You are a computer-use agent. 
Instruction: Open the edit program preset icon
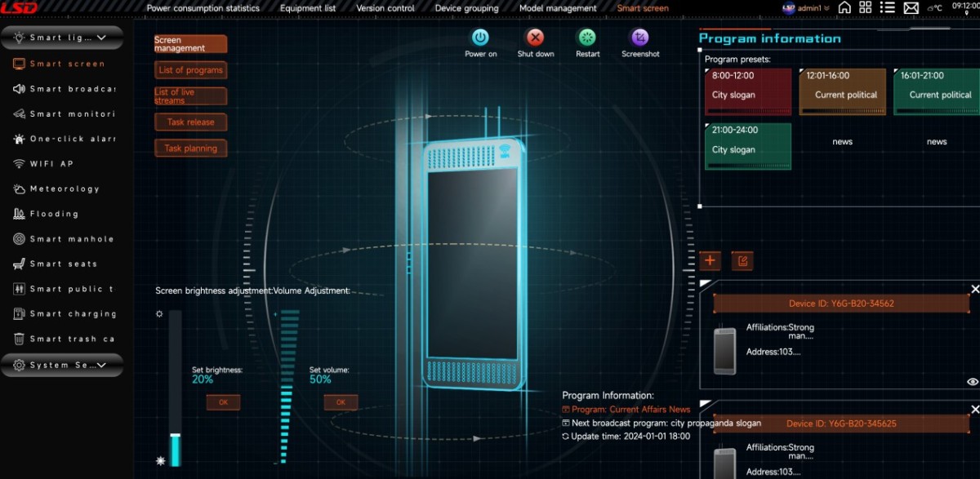point(742,260)
